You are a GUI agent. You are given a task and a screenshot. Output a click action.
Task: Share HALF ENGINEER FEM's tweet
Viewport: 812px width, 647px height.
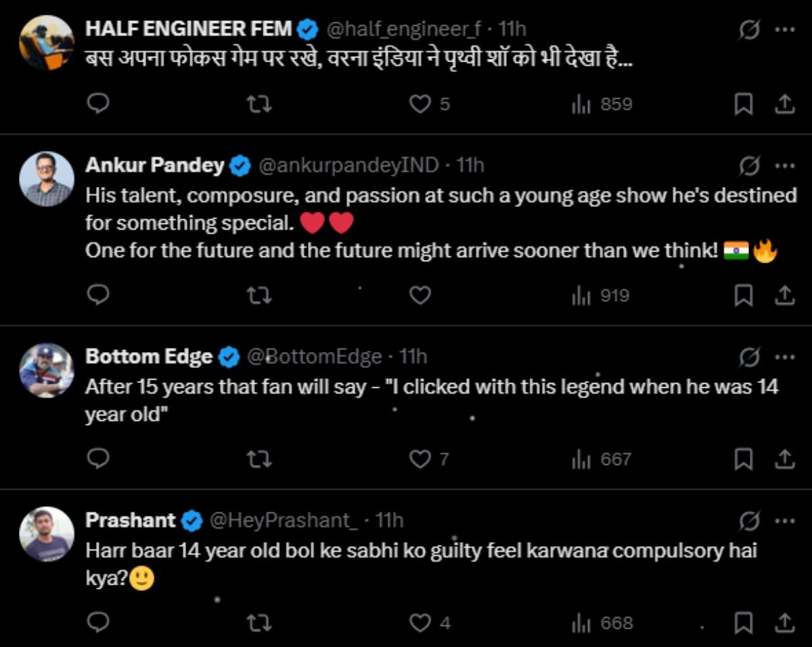tap(784, 104)
